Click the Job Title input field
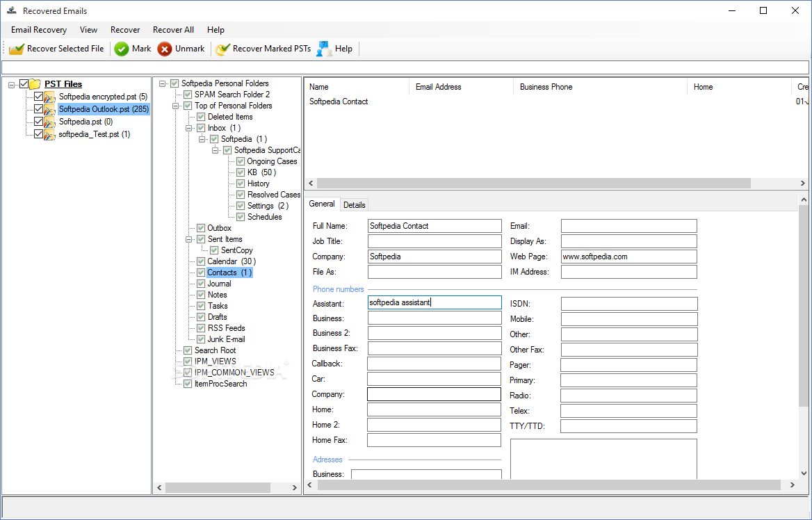The image size is (812, 520). (435, 241)
